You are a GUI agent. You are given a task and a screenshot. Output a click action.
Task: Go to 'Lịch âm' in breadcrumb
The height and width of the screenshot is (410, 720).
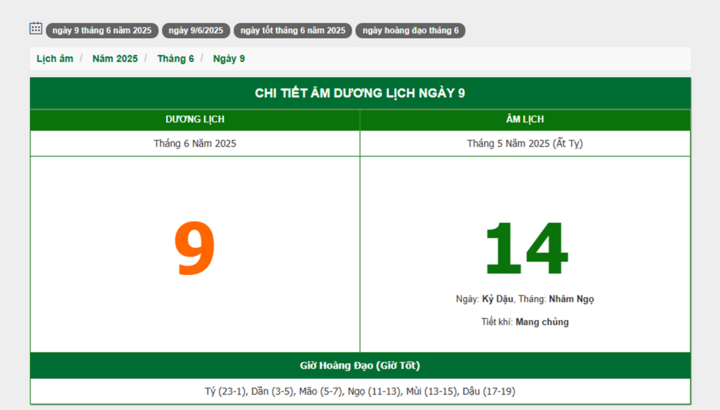click(x=55, y=59)
